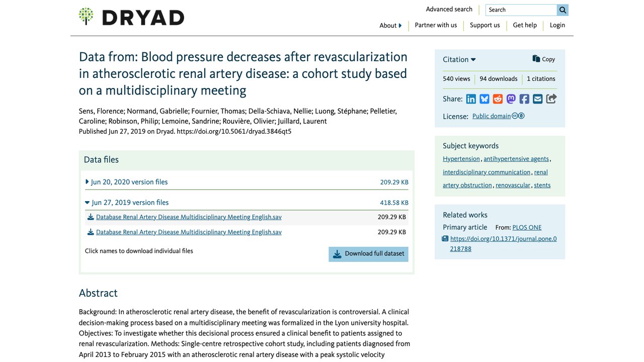
Task: Click the dataset DOI text dryad.3846qt5
Action: click(x=234, y=132)
